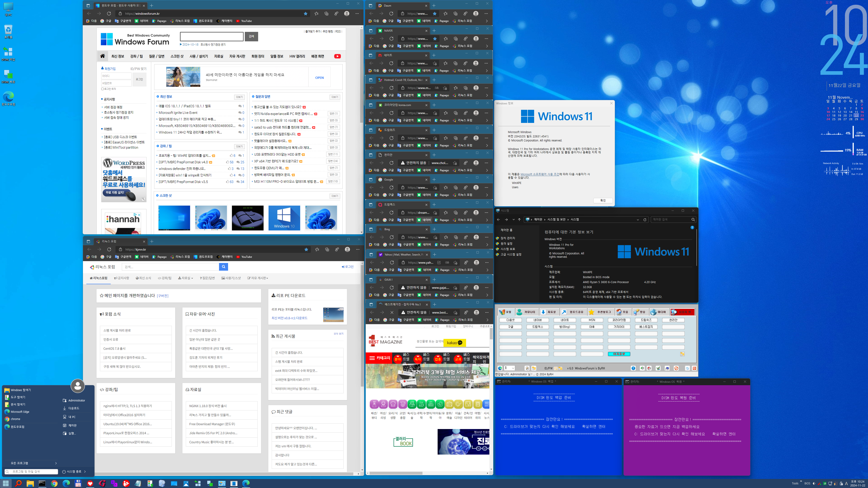Open Command Prompt from the taskbar

pyautogui.click(x=42, y=483)
